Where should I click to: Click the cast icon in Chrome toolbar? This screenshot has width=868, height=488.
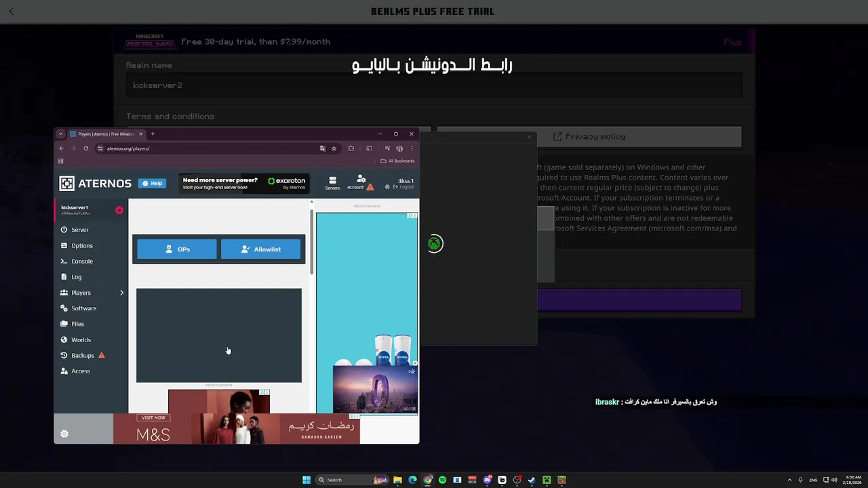[369, 148]
